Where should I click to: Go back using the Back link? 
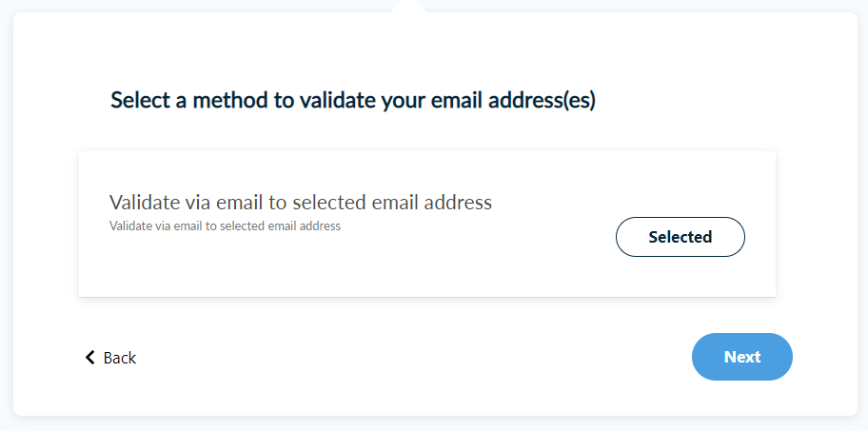pos(110,358)
